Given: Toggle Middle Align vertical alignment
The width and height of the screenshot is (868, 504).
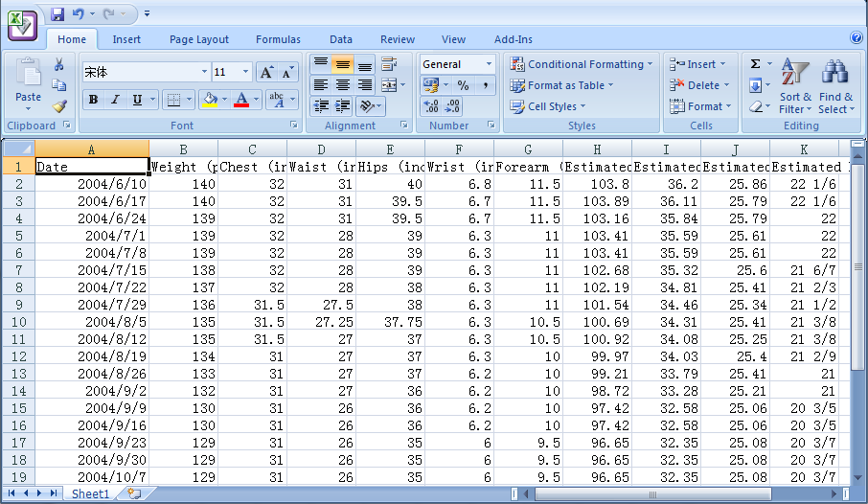Looking at the screenshot, I should (343, 64).
